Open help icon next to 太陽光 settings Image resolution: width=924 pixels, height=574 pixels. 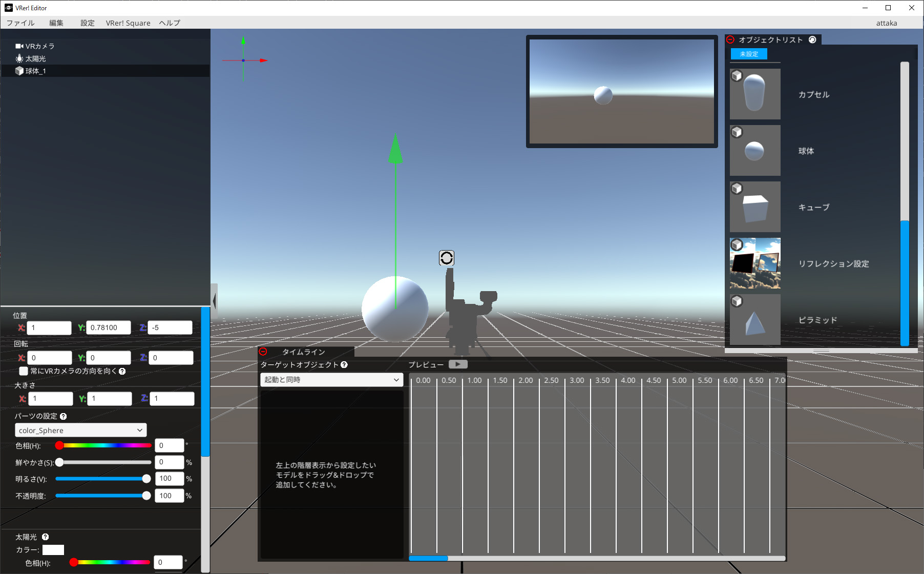[46, 537]
